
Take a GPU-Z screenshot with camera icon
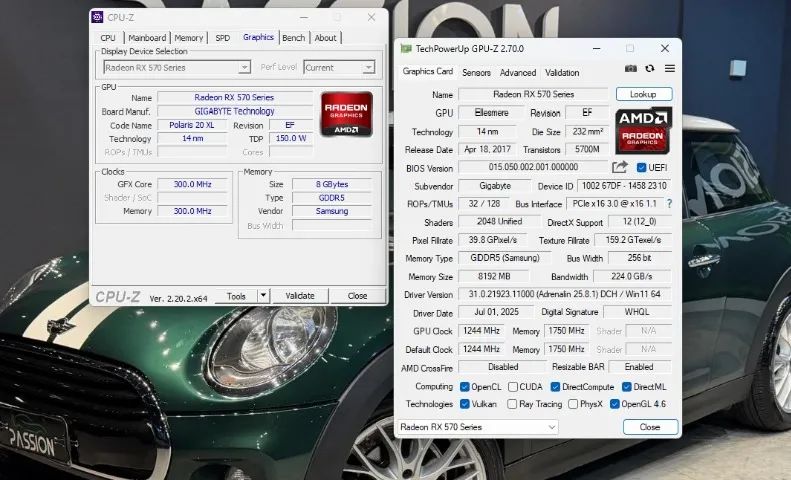point(631,69)
